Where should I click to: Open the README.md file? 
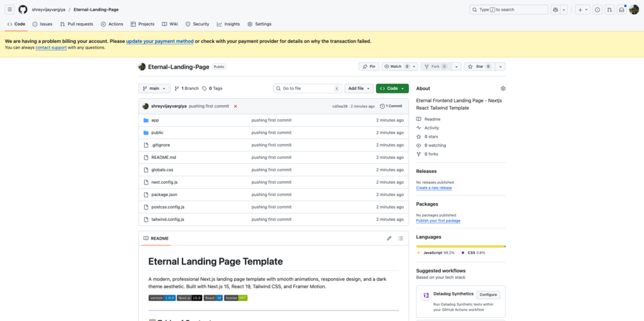tap(163, 157)
